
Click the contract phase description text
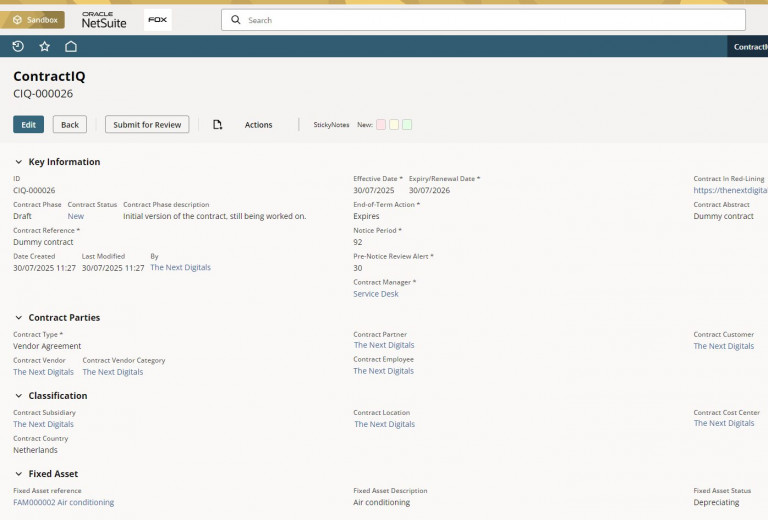215,216
